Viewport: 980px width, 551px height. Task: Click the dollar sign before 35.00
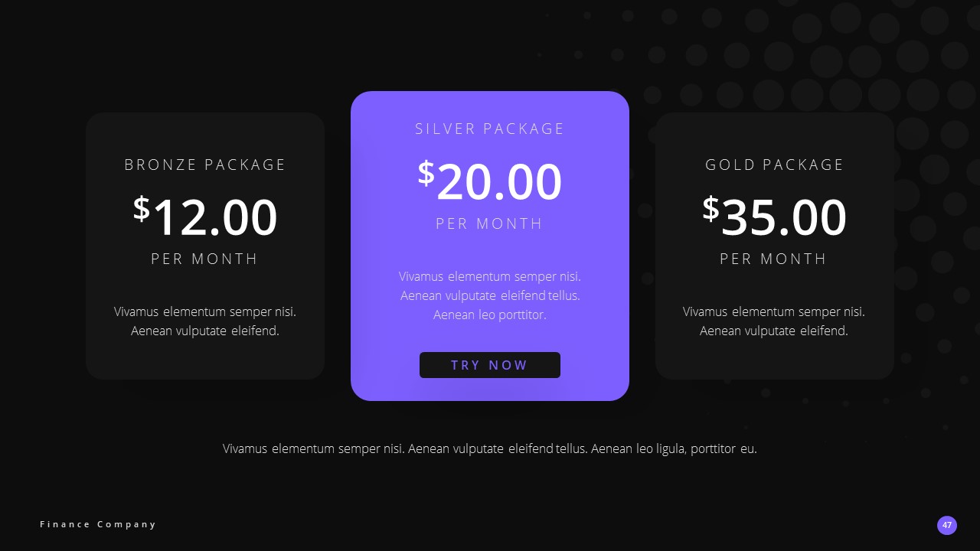click(710, 208)
